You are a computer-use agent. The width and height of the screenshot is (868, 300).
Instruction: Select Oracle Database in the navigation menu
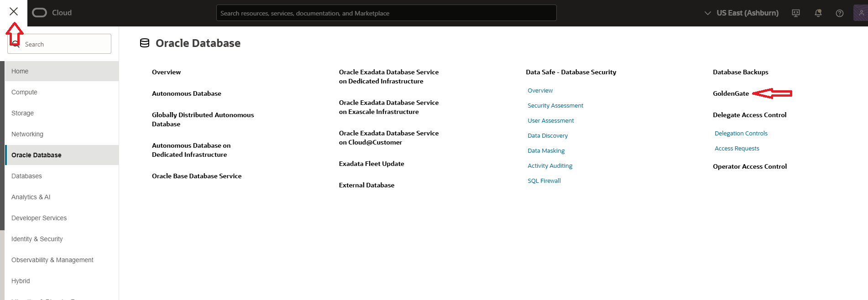tap(62, 155)
